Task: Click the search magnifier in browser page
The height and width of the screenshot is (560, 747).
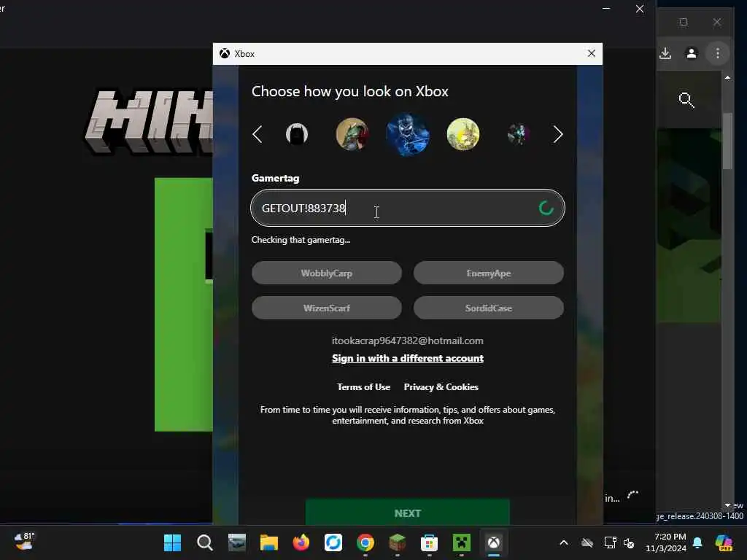Action: [686, 100]
